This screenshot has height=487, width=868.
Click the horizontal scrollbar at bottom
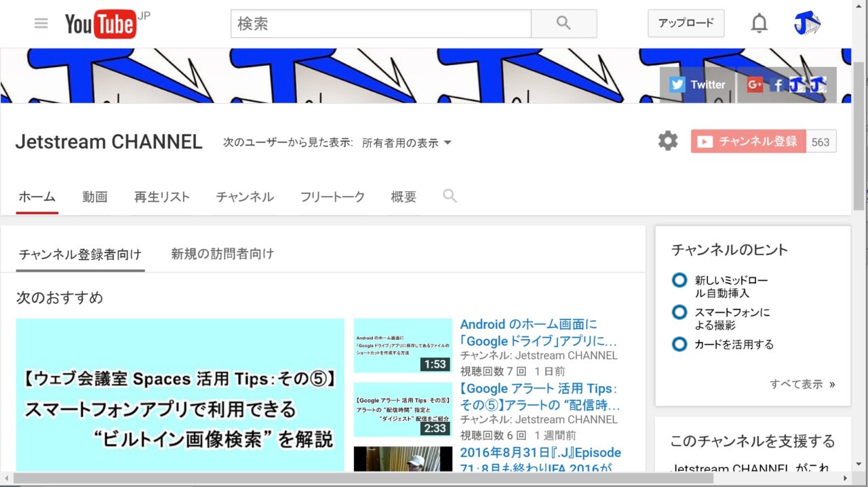(363, 479)
